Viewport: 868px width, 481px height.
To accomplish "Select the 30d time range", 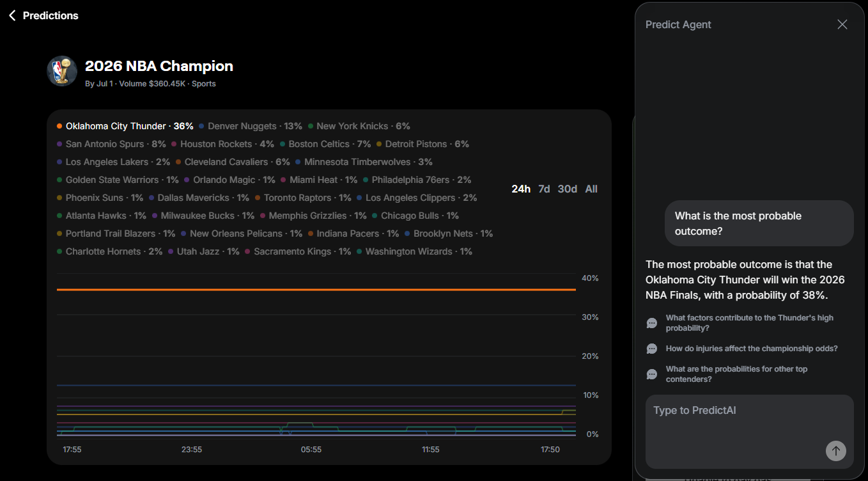I will 567,189.
